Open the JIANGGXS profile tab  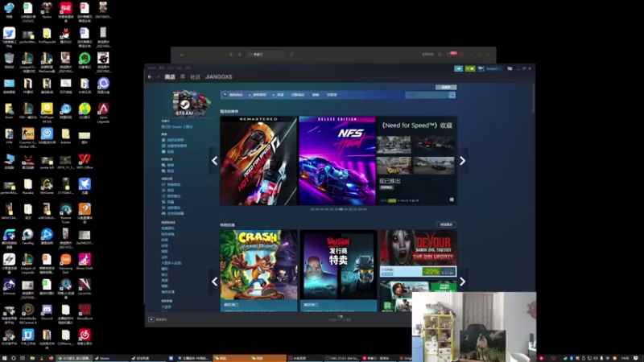218,76
